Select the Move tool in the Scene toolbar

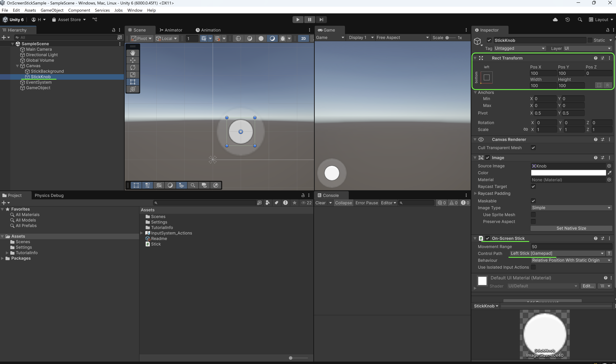[x=133, y=60]
